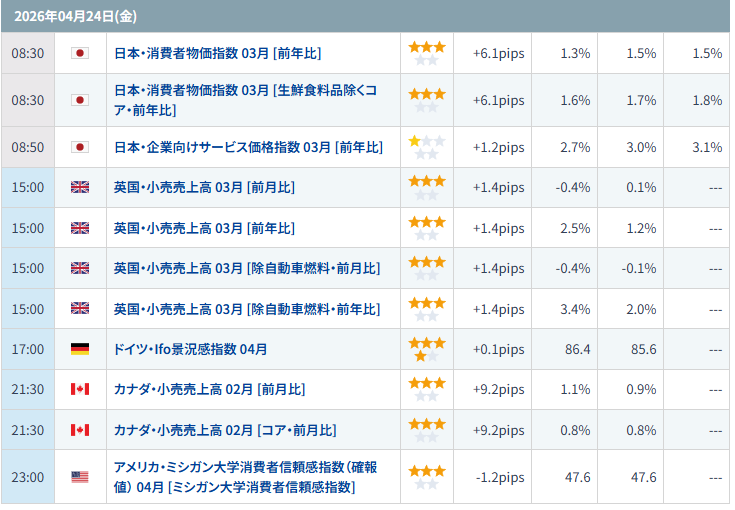Click Canada flag for 小売売上高 コア・前月比 row
Viewport: 735px width, 510px height.
(80, 430)
